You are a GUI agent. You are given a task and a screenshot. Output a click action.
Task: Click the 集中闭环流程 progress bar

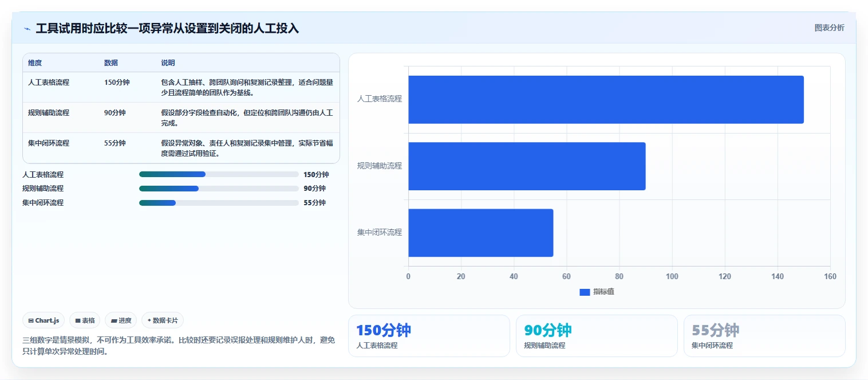(219, 203)
